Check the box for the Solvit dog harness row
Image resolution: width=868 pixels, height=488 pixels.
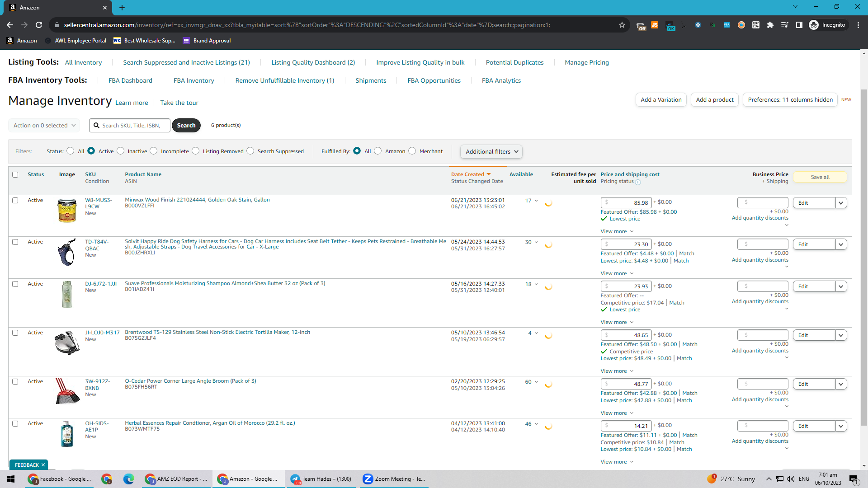(x=15, y=242)
